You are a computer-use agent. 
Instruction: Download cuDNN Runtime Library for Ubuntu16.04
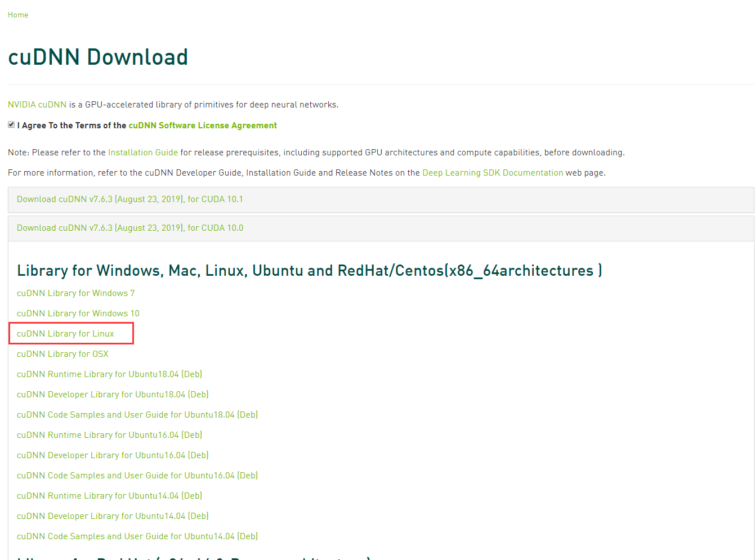[x=109, y=434]
